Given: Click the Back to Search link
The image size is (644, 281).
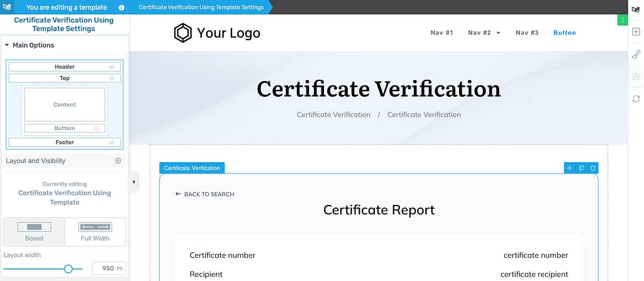Looking at the screenshot, I should click(x=205, y=194).
